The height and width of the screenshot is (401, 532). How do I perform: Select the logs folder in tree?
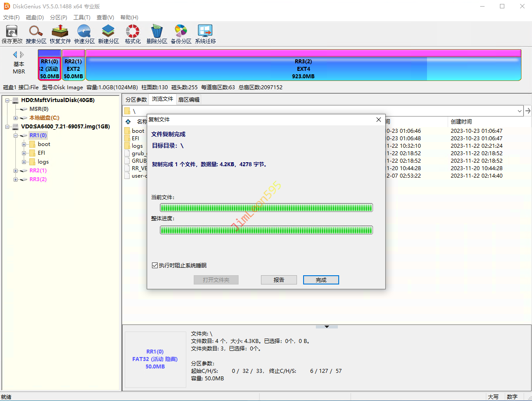tap(43, 162)
